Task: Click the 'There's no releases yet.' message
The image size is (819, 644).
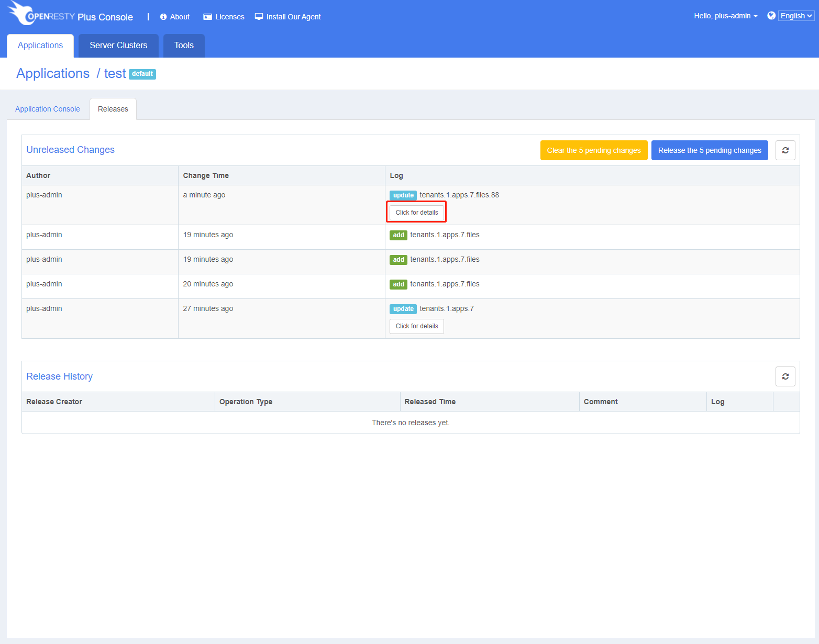Action: point(411,423)
